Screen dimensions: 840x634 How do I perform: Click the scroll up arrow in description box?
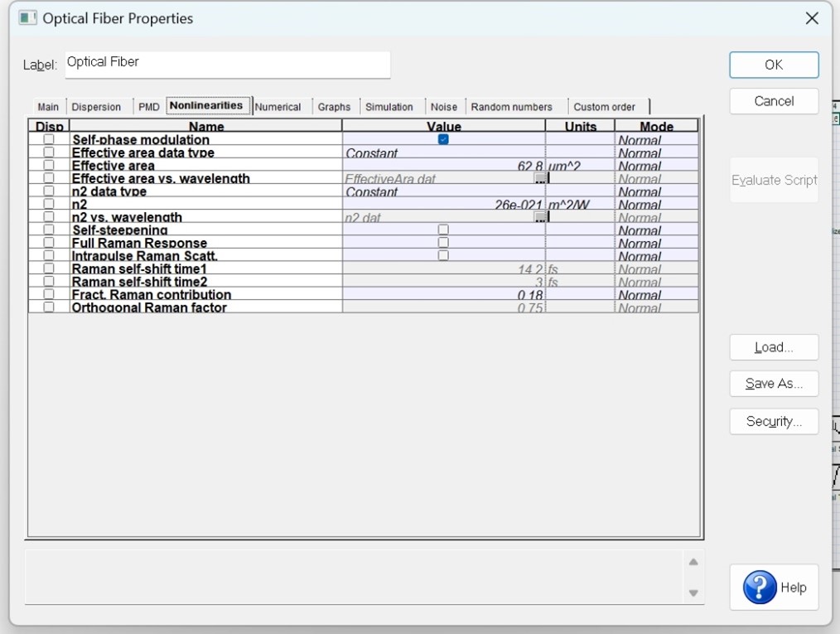pos(693,562)
